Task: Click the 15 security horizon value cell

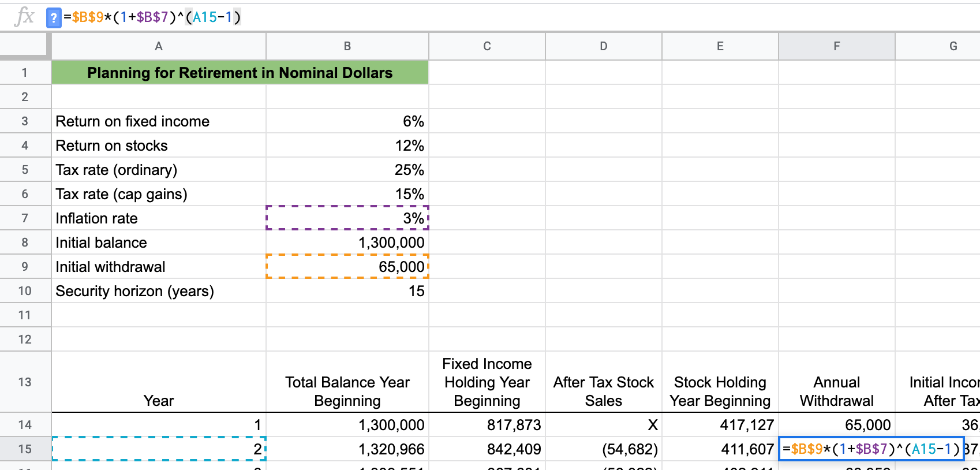Action: (x=347, y=291)
